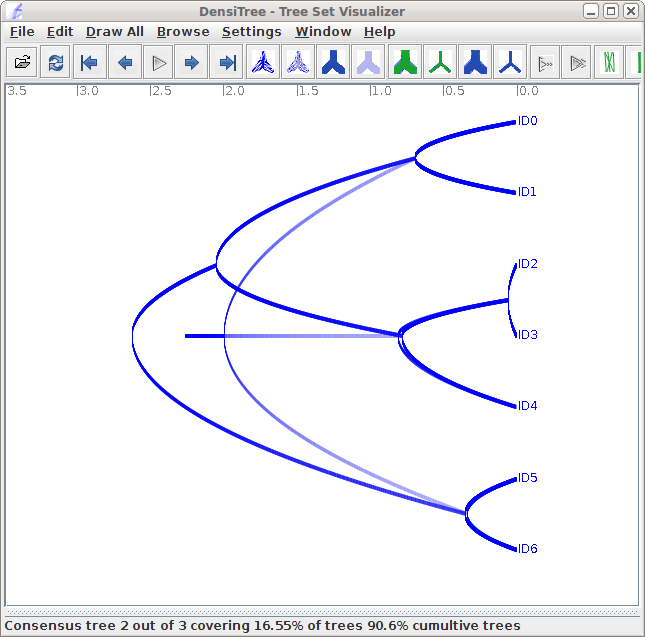Click the ID6 taxon label
Screen dimensions: 645x637
click(528, 548)
